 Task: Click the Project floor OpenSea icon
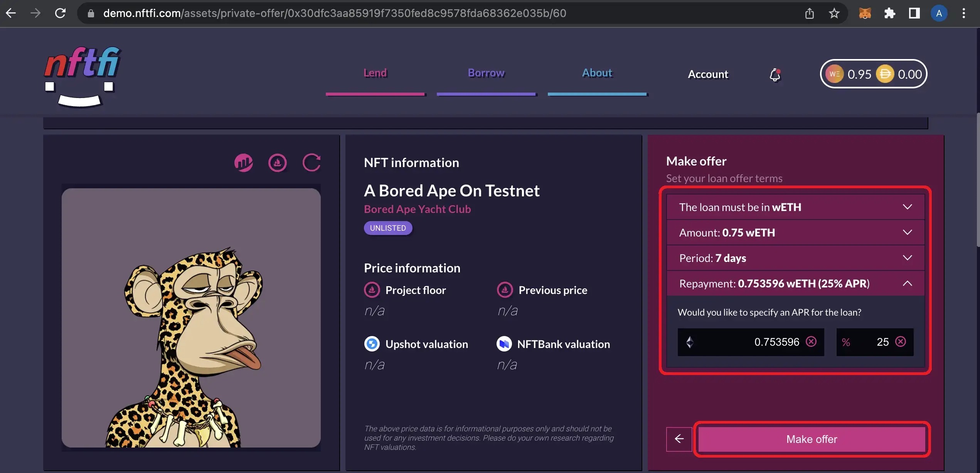click(372, 290)
